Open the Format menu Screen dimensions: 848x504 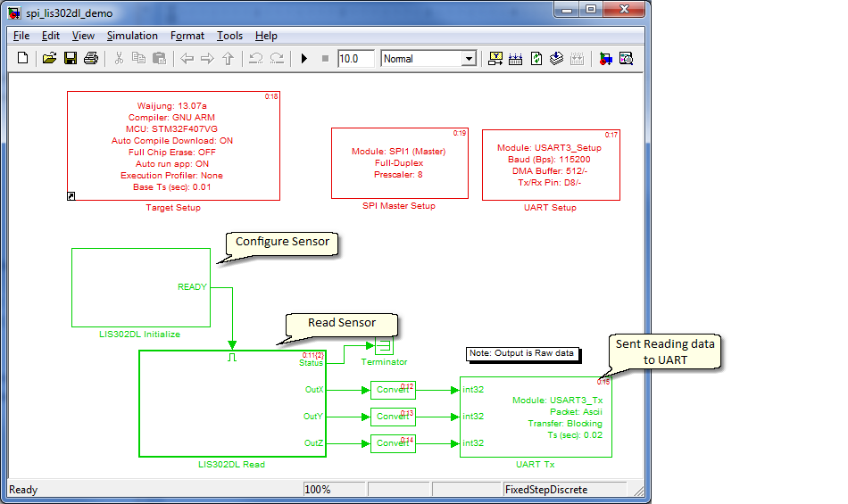[x=187, y=36]
